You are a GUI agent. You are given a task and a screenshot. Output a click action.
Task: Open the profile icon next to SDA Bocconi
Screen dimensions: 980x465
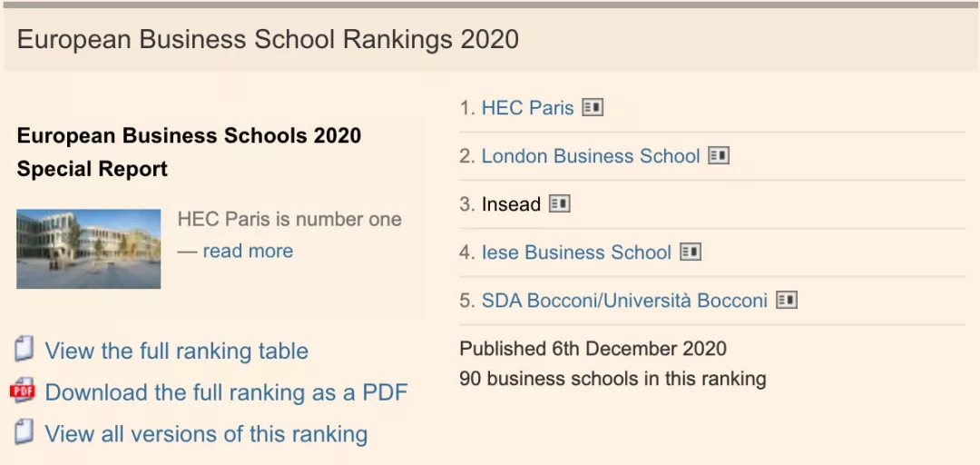click(787, 301)
